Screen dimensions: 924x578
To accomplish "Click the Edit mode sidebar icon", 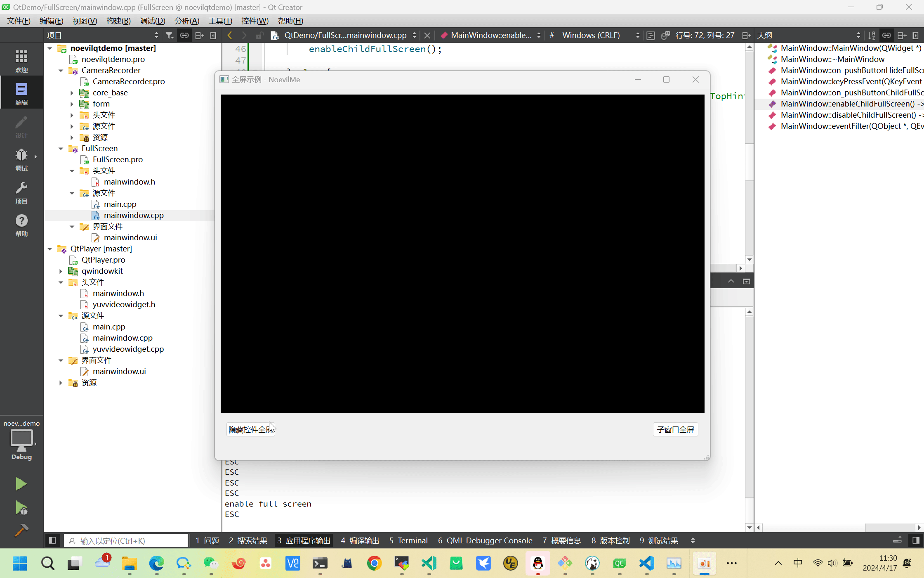I will point(22,93).
